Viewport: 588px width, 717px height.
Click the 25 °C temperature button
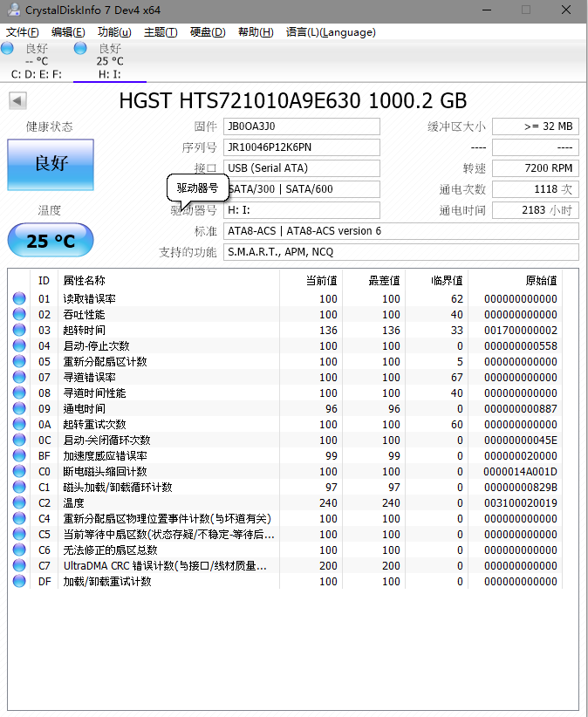[x=51, y=241]
